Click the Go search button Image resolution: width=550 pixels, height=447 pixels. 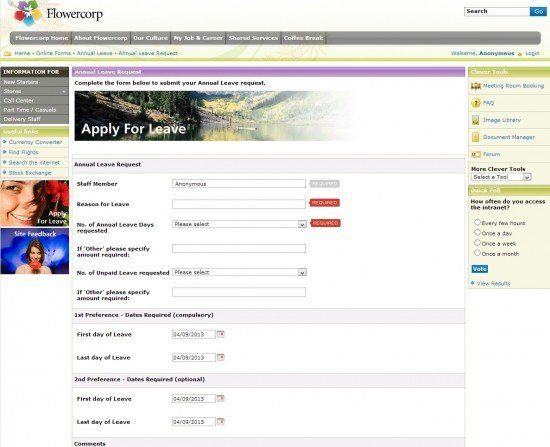[538, 12]
